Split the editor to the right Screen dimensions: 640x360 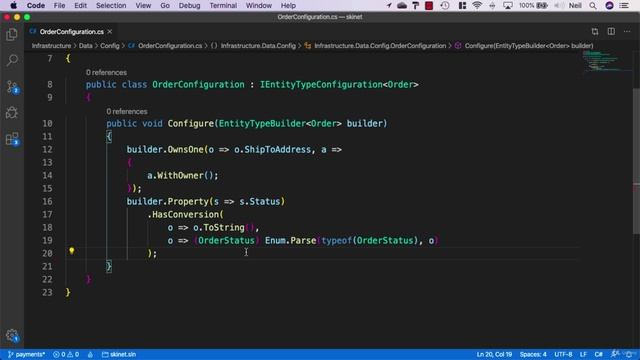click(611, 31)
